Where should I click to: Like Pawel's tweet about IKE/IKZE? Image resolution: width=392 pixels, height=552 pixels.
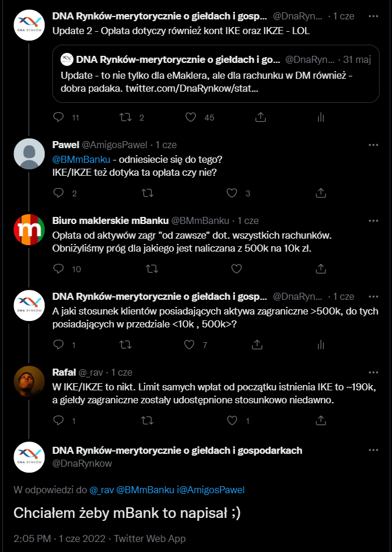tap(232, 193)
